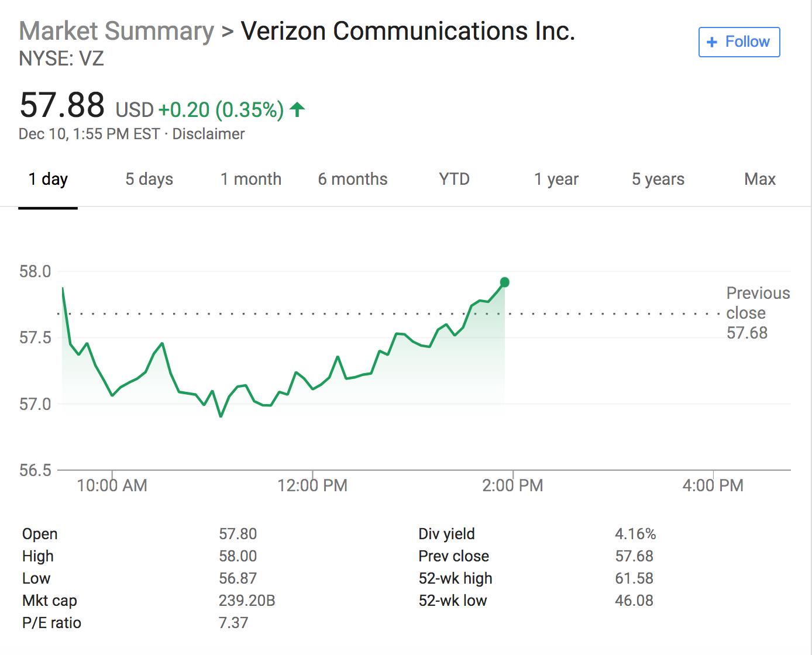The height and width of the screenshot is (655, 812).
Task: Click the plus icon in Follow
Action: pos(712,42)
